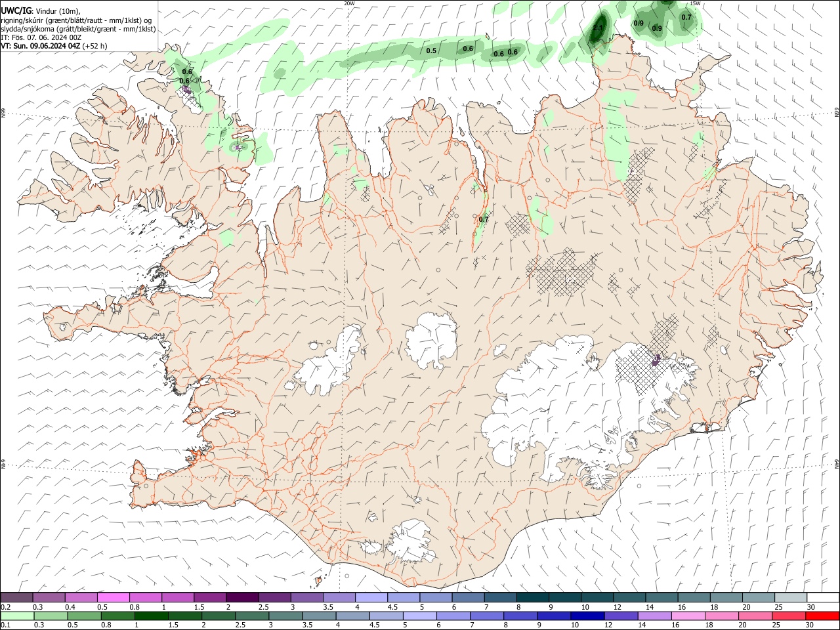The height and width of the screenshot is (630, 840).
Task: Click the 0.7 value in the top-right corner rain area
Action: (686, 17)
